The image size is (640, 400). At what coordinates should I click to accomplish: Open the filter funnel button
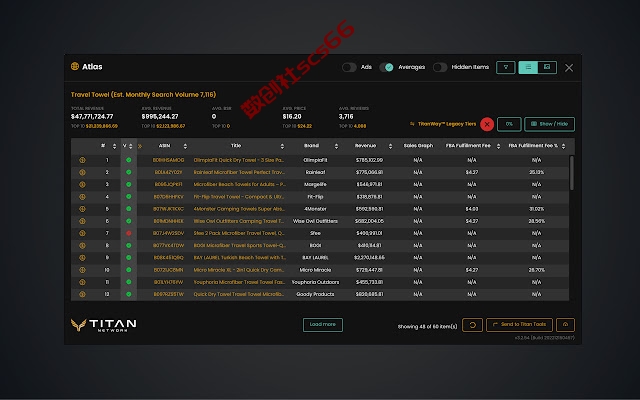coord(506,67)
